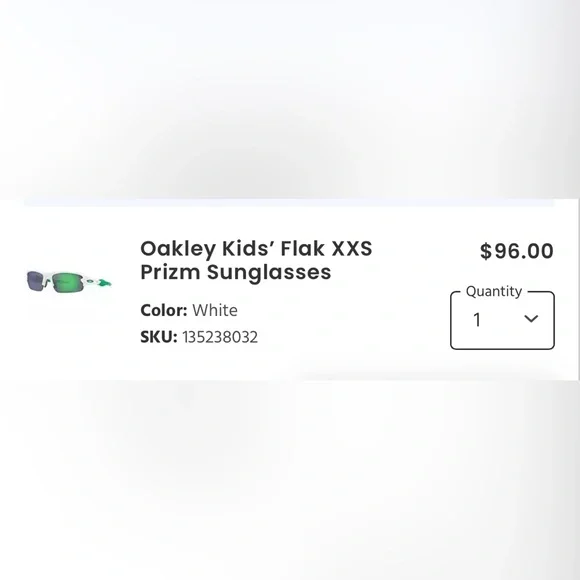Click the Color value White

[215, 310]
